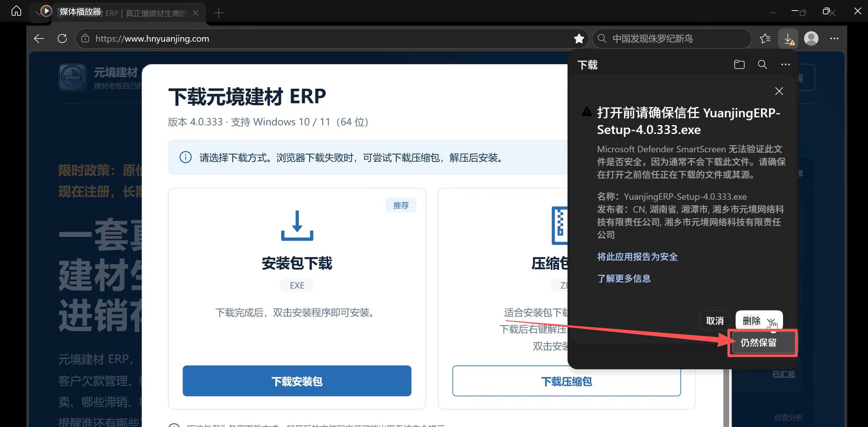Image resolution: width=868 pixels, height=427 pixels.
Task: Toggle the favorite star for this page
Action: click(x=579, y=39)
